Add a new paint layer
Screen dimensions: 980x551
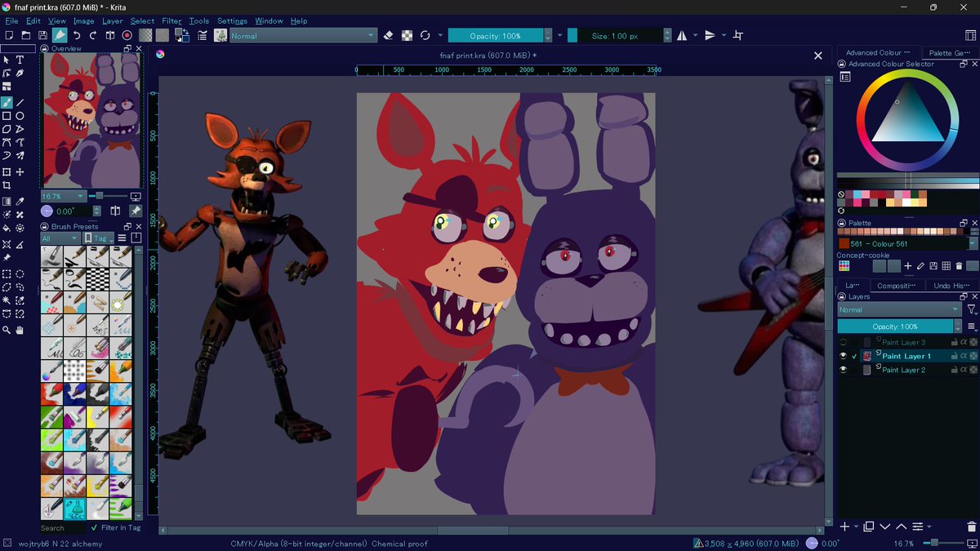845,527
